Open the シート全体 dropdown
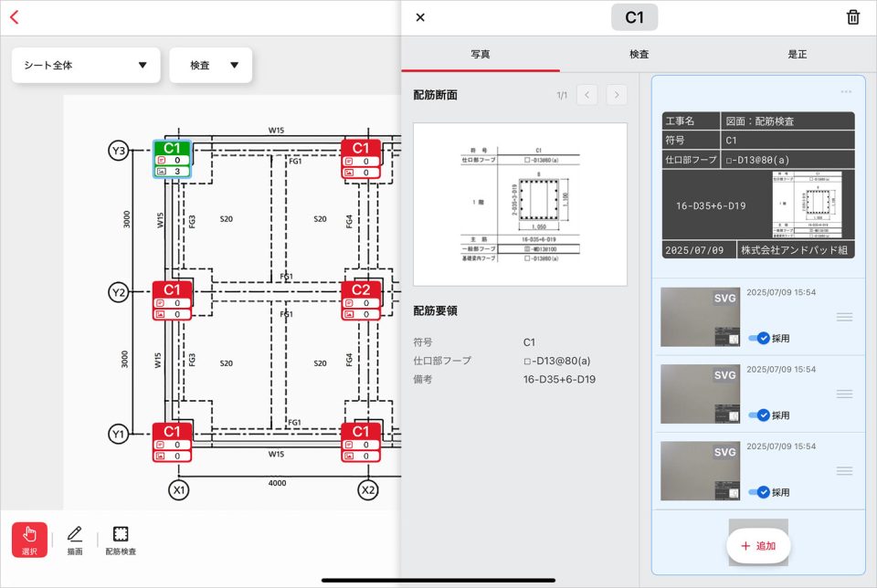This screenshot has height=588, width=877. pyautogui.click(x=86, y=66)
